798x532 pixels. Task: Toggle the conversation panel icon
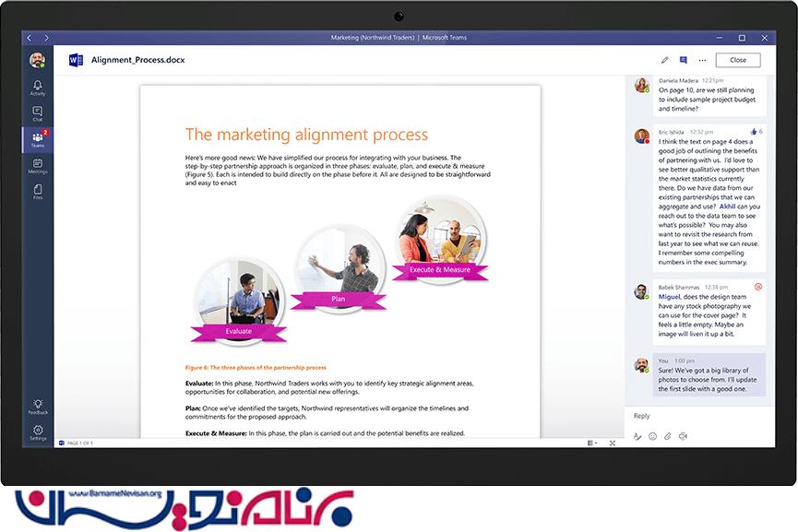[684, 60]
